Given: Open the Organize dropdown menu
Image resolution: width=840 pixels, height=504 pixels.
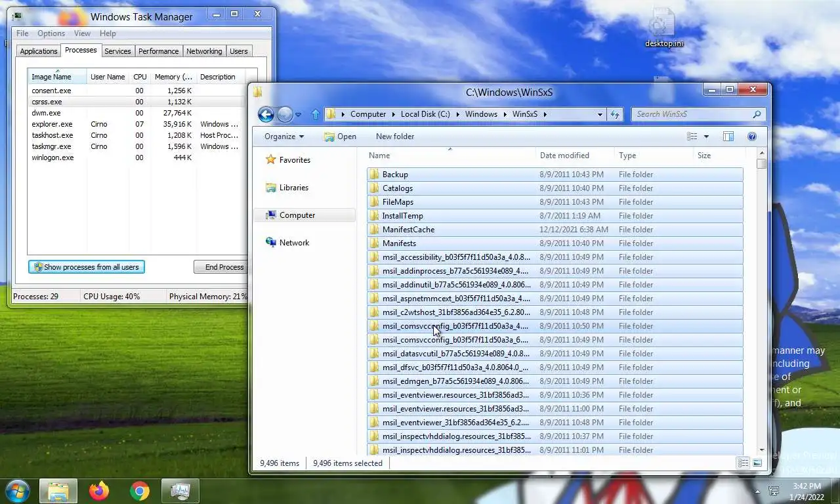Looking at the screenshot, I should tap(284, 136).
